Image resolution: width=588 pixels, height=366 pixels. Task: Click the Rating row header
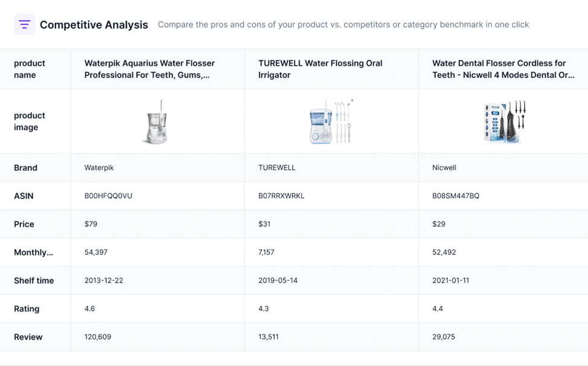click(27, 309)
